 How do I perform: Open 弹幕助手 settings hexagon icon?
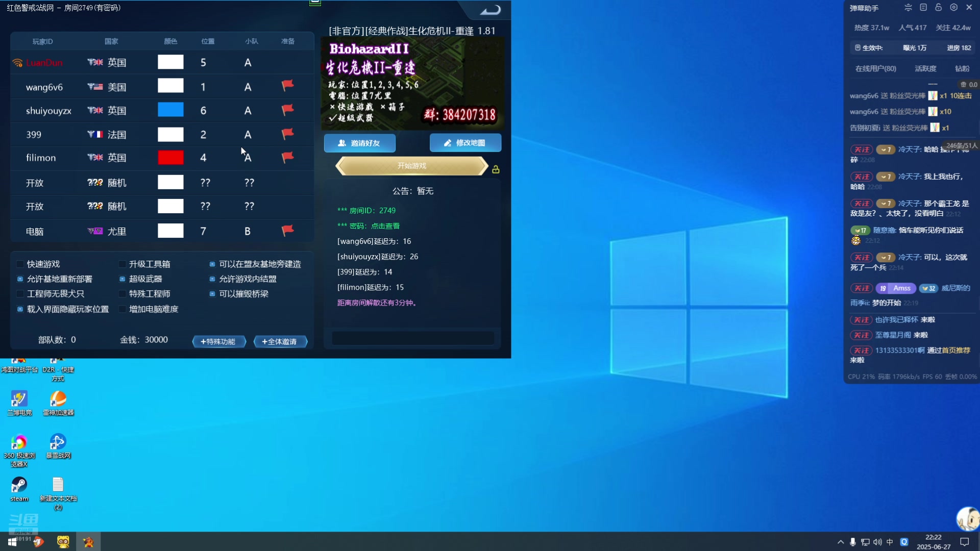click(953, 8)
